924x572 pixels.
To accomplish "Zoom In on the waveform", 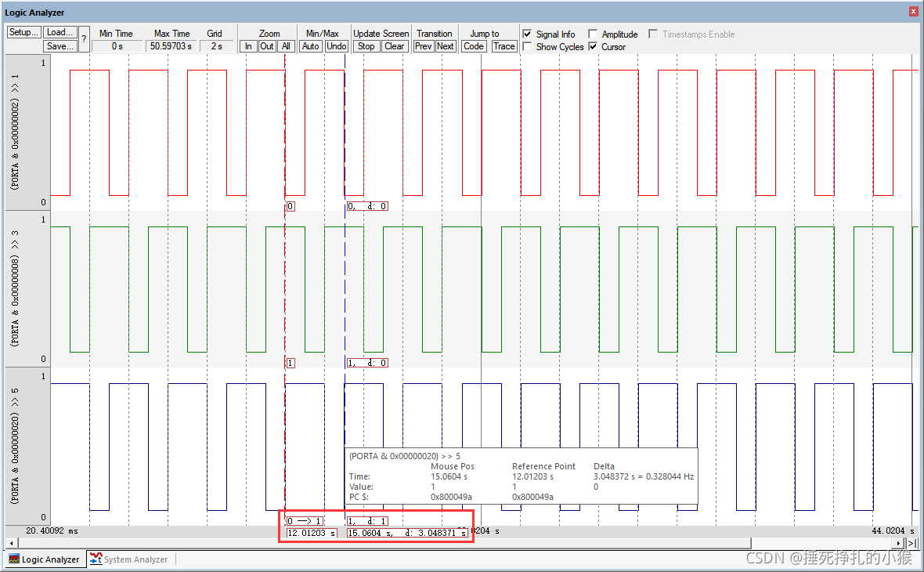I will coord(248,46).
